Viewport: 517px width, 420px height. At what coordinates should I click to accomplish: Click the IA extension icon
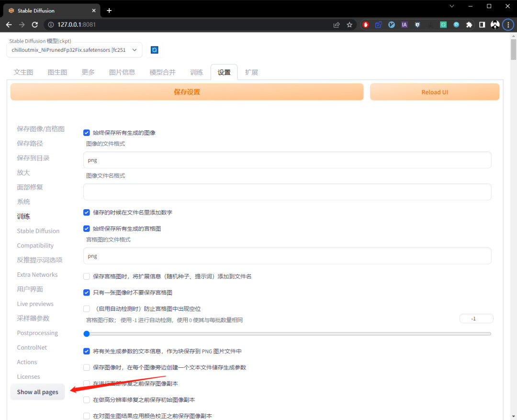pyautogui.click(x=404, y=25)
